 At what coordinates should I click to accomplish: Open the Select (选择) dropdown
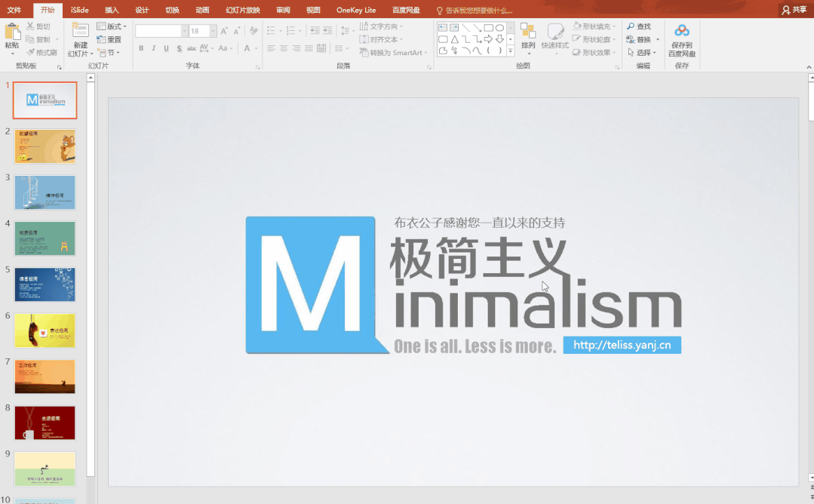click(x=642, y=52)
